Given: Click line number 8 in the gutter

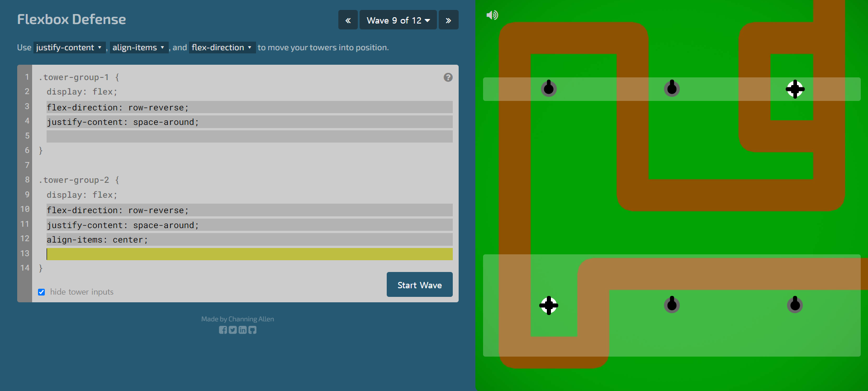Looking at the screenshot, I should pyautogui.click(x=27, y=180).
